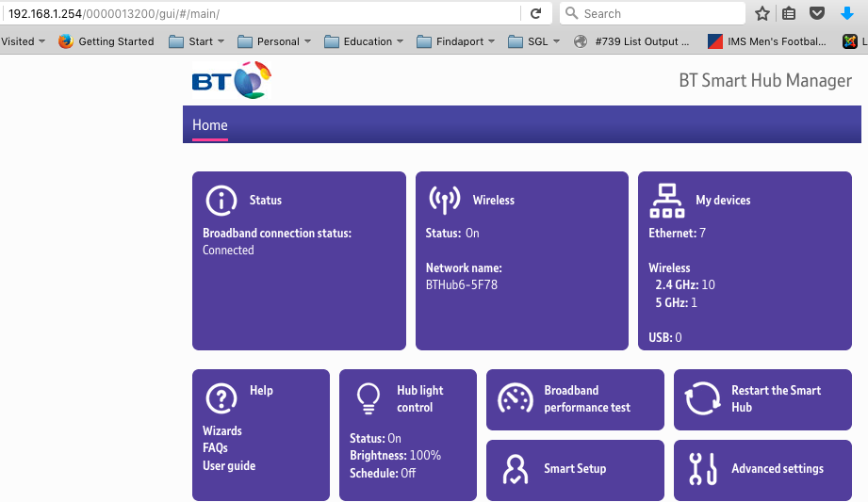Click the Status info icon
868x502 pixels.
pyautogui.click(x=221, y=200)
